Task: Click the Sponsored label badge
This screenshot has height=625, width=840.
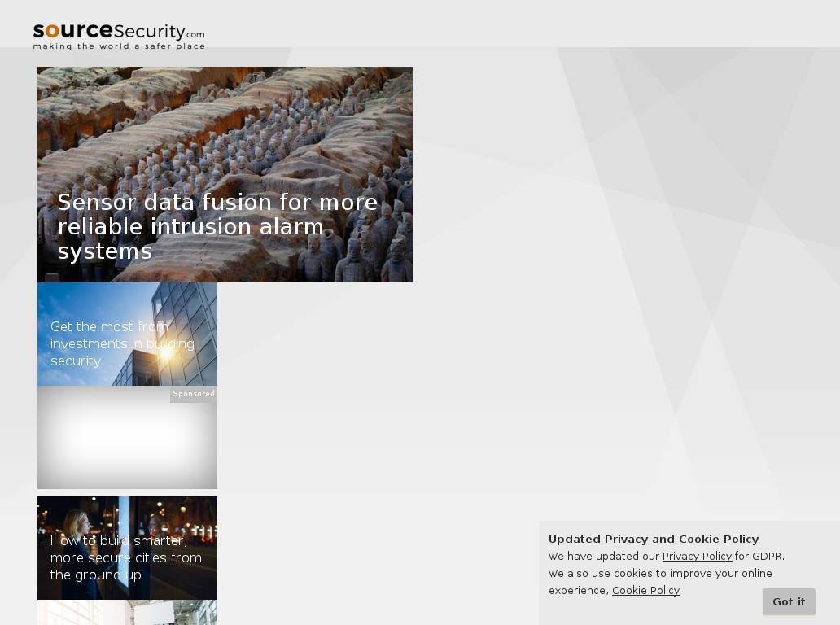Action: tap(194, 394)
